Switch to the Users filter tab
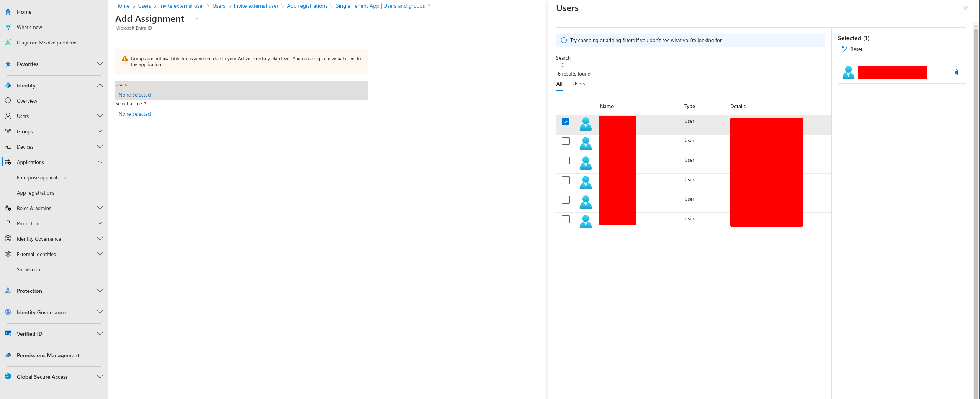The width and height of the screenshot is (980, 399). (x=579, y=84)
